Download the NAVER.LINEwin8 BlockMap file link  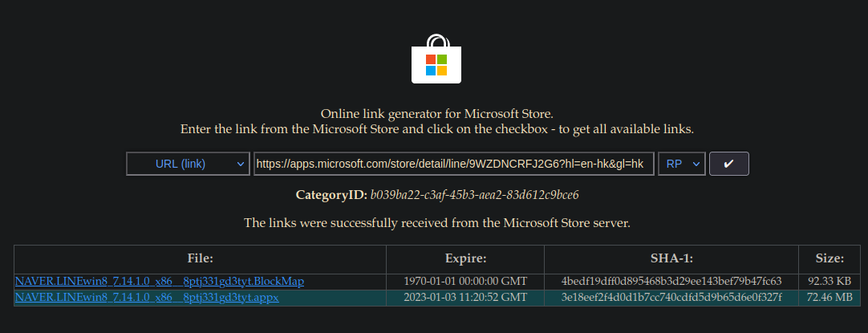pyautogui.click(x=160, y=281)
